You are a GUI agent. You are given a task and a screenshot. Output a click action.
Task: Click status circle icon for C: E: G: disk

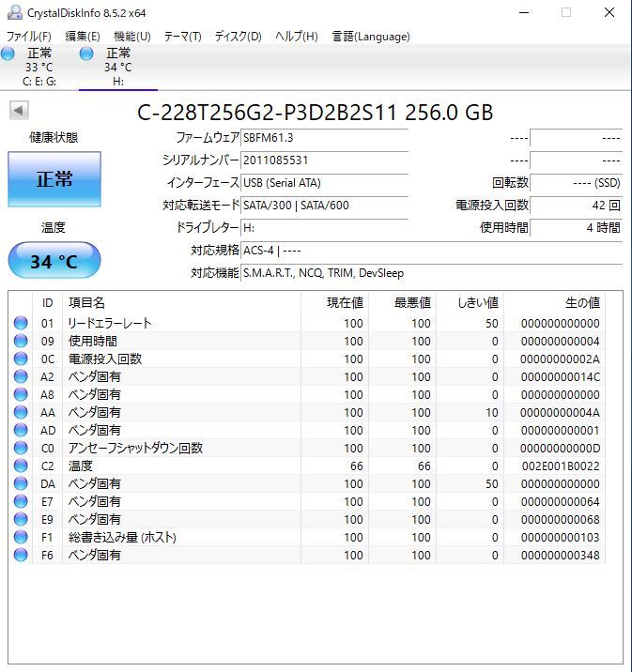pos(8,53)
